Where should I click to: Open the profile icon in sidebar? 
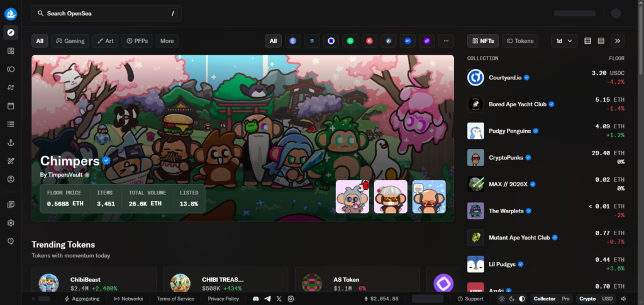[11, 179]
